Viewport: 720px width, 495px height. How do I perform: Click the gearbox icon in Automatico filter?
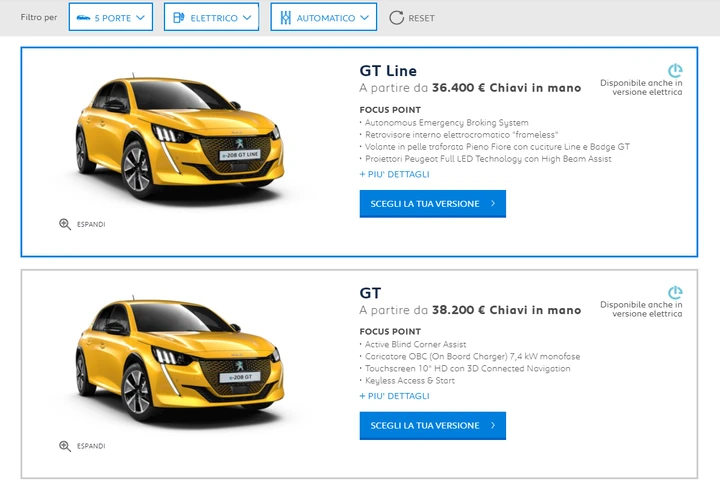click(x=286, y=18)
